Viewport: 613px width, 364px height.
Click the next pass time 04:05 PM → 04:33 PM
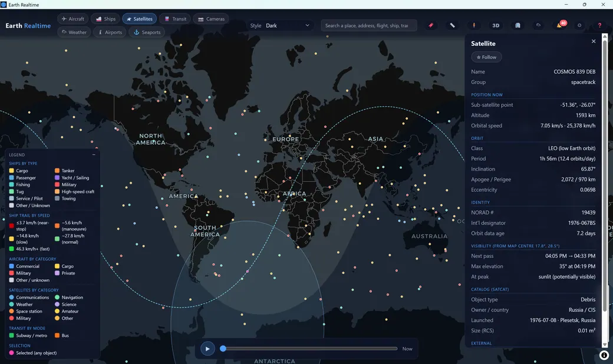(571, 256)
